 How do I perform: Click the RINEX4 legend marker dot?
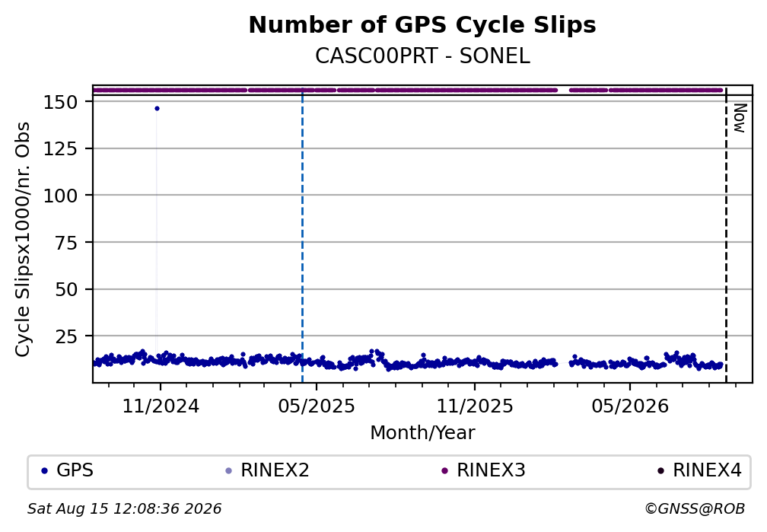click(x=660, y=471)
